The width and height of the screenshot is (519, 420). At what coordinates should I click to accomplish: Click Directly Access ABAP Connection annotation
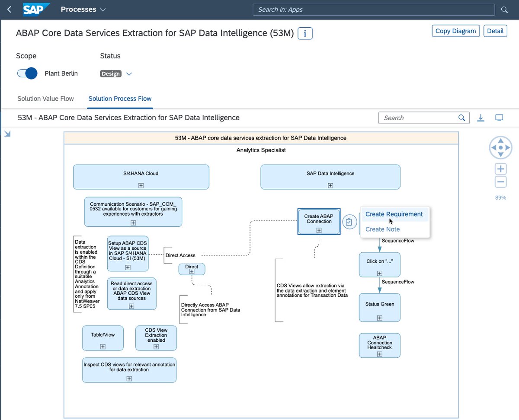(x=211, y=309)
